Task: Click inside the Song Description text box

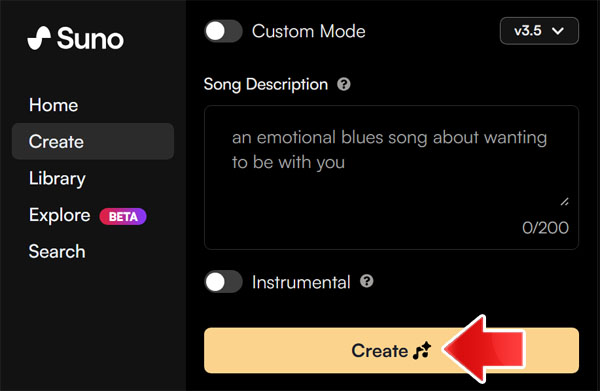Action: tap(391, 178)
